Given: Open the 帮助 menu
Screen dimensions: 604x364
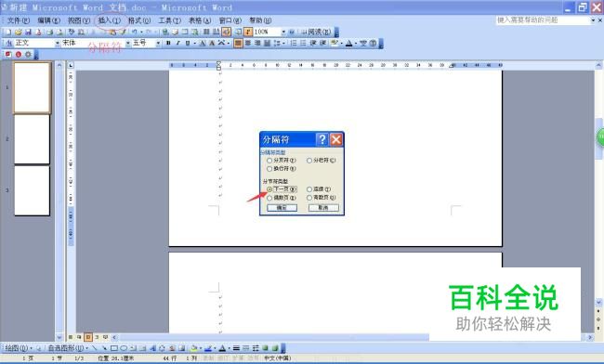Looking at the screenshot, I should coord(260,20).
